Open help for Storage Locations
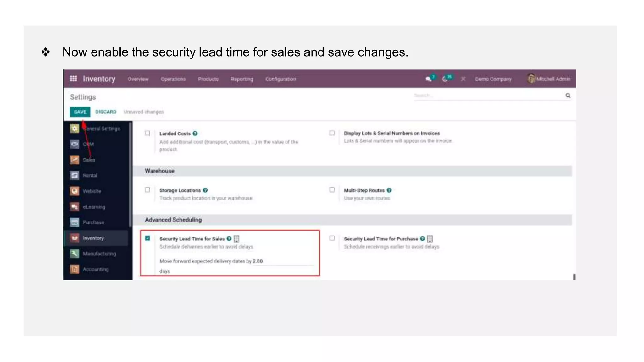The image size is (644, 362). (x=205, y=190)
